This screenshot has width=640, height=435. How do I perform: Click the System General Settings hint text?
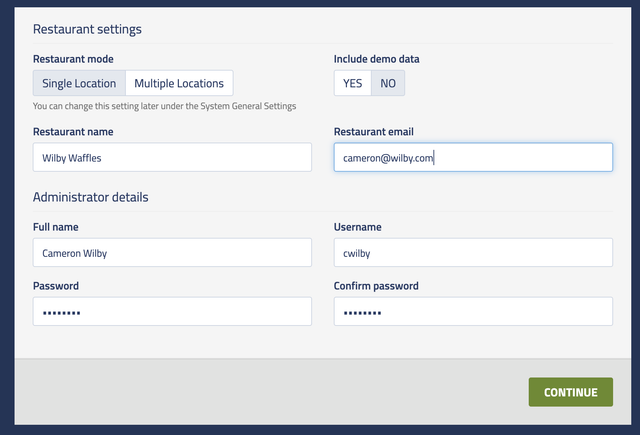coord(164,106)
